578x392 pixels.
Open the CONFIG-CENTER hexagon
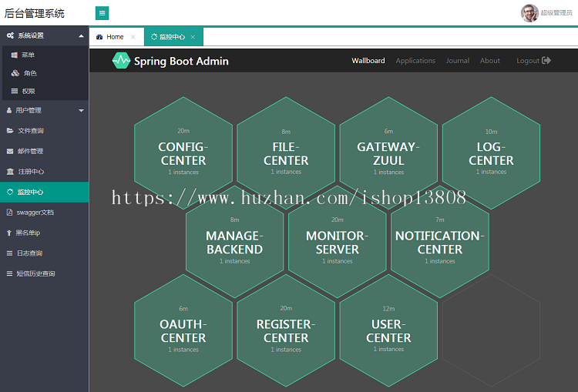pyautogui.click(x=183, y=153)
